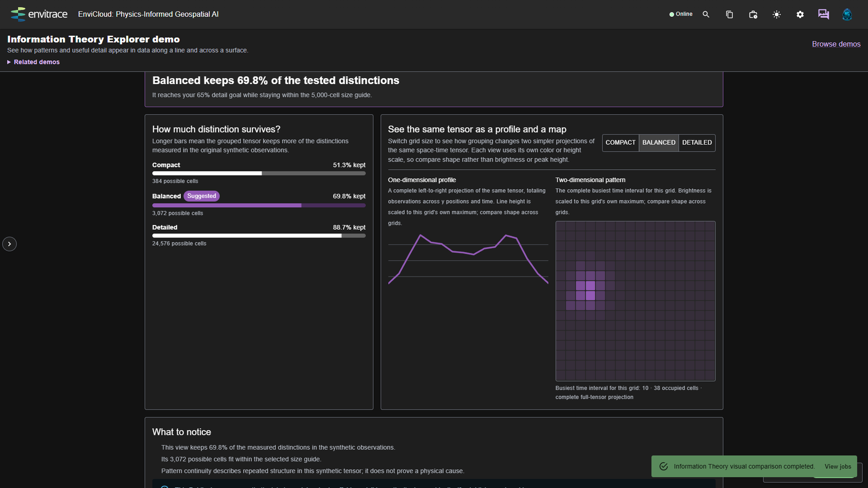This screenshot has height=488, width=868.
Task: Click View jobs in the notification
Action: click(x=838, y=466)
